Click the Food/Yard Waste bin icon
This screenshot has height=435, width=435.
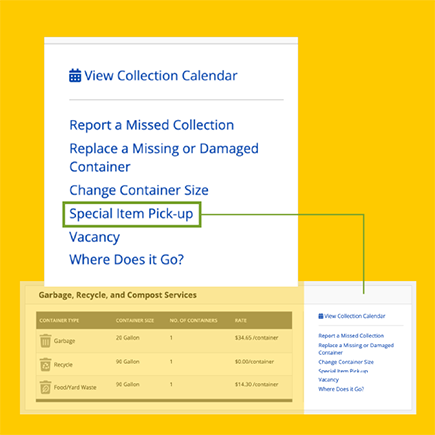[45, 387]
